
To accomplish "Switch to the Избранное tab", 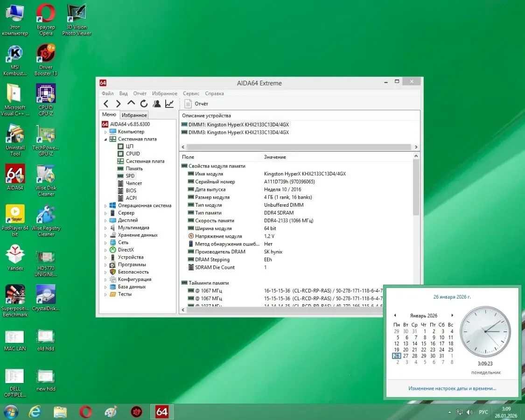I will (x=134, y=114).
